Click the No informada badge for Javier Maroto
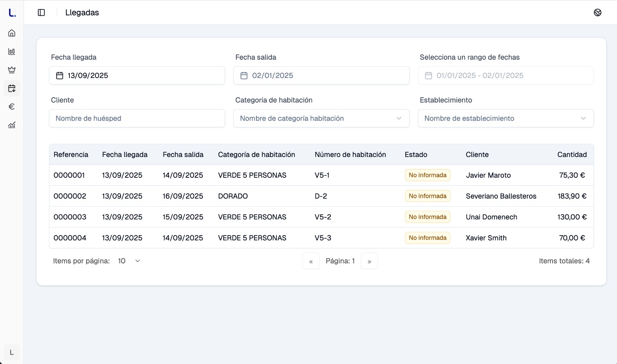Viewport: 617px width, 364px height. (427, 175)
